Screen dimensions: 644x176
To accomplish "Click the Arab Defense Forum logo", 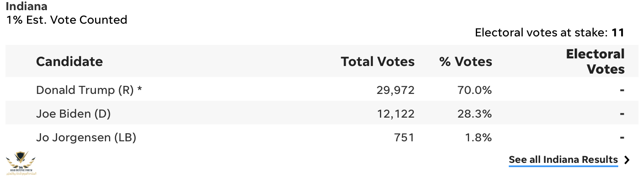I will pyautogui.click(x=21, y=163).
